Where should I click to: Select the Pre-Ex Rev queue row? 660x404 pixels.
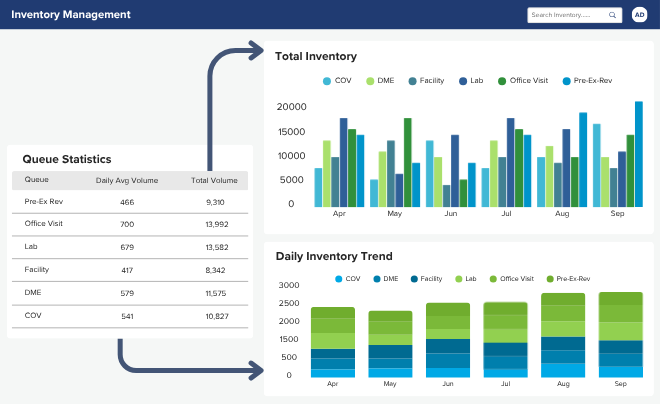[130, 202]
